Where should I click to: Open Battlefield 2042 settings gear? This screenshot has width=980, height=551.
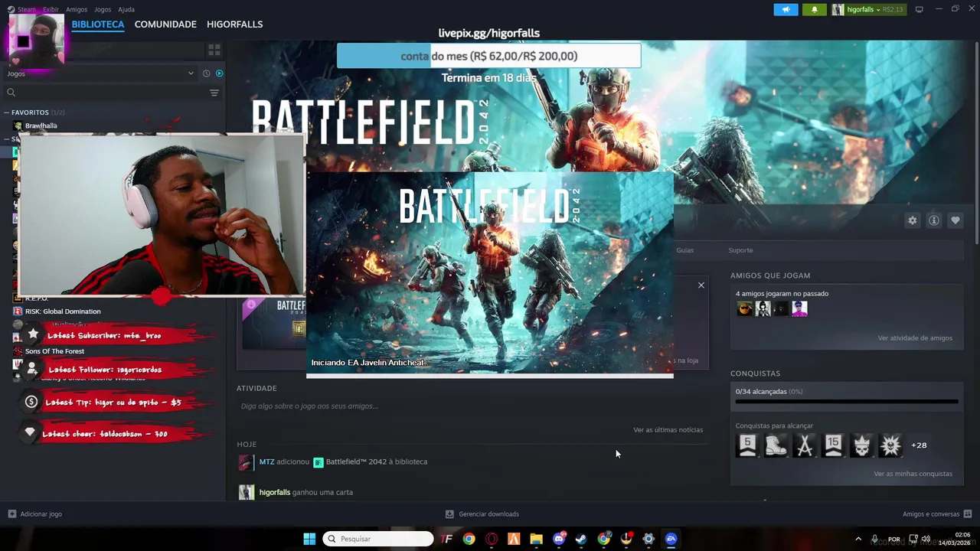912,220
